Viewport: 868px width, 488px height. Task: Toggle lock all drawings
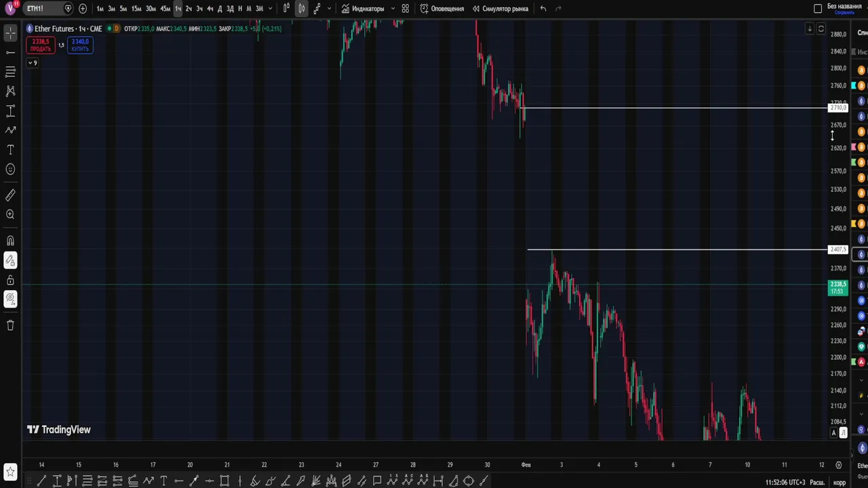pos(10,280)
